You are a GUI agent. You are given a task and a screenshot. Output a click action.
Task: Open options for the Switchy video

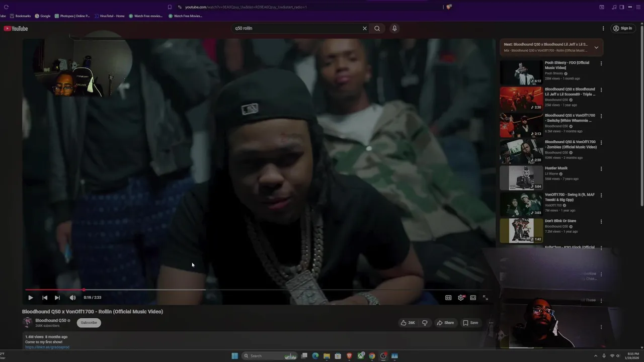[601, 116]
